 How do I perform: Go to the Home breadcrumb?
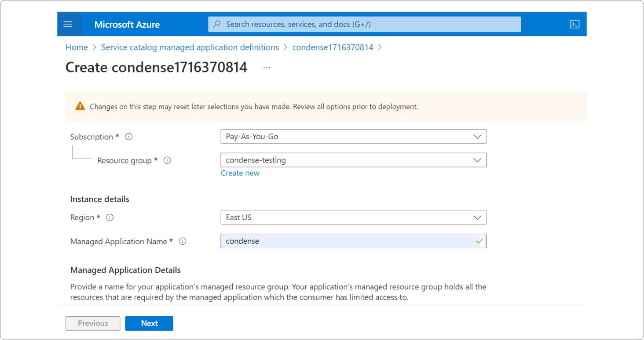click(x=77, y=47)
